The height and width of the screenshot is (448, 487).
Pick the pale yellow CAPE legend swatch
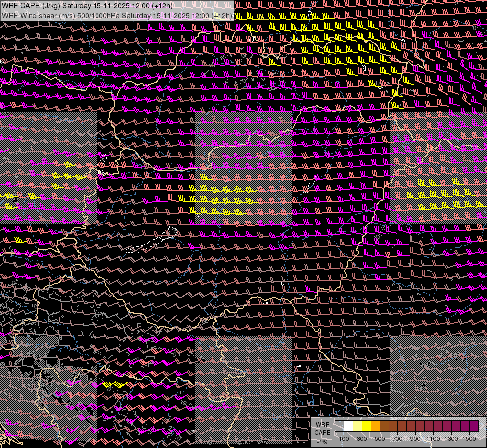click(357, 426)
